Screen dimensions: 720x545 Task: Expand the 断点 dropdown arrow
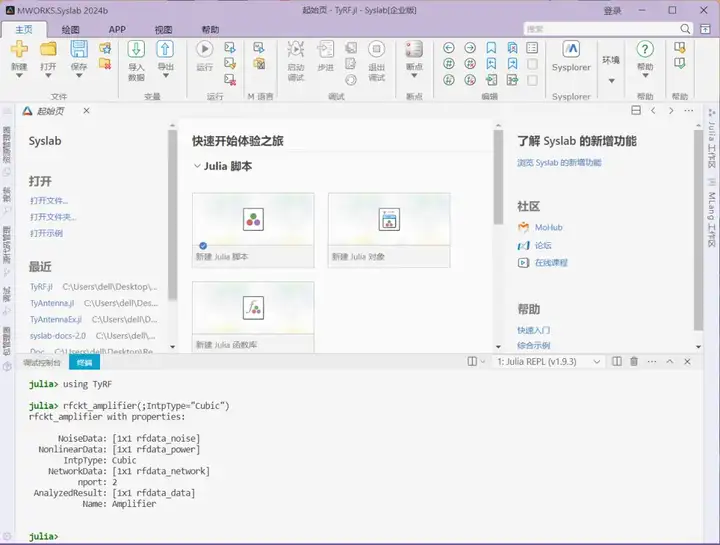pos(414,76)
